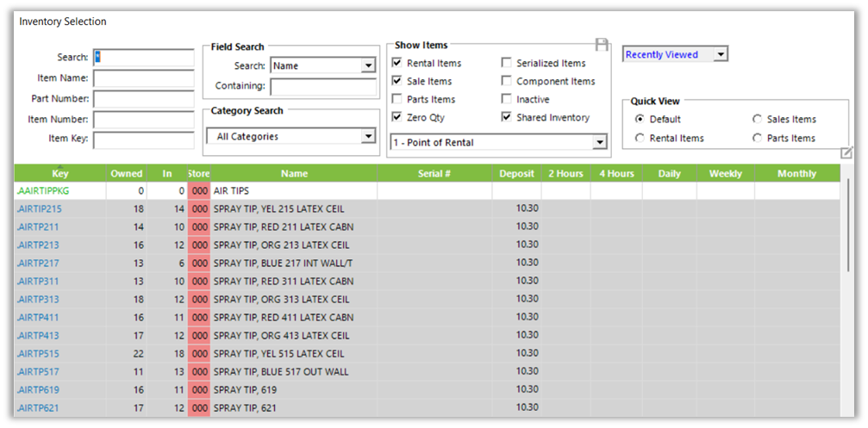Viewport: 868px width, 428px height.
Task: Click the Name column header
Action: pos(294,173)
